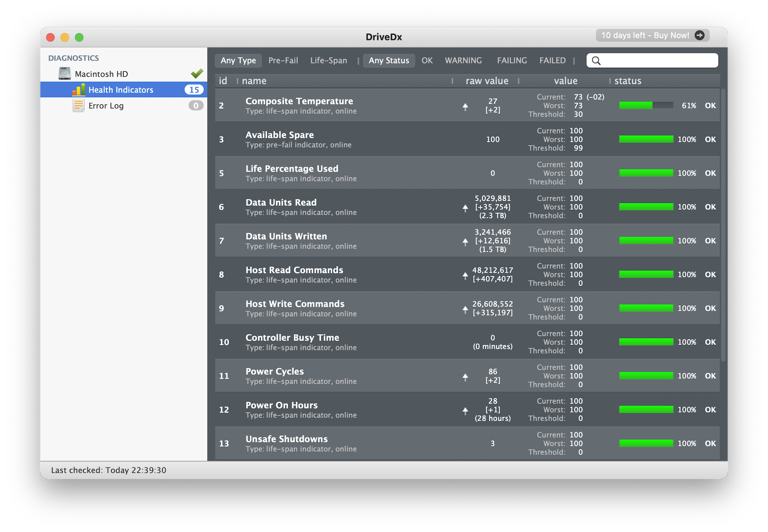Screen dimensions: 768x532
Task: Click the Macintosh HD drive icon
Action: (x=64, y=74)
